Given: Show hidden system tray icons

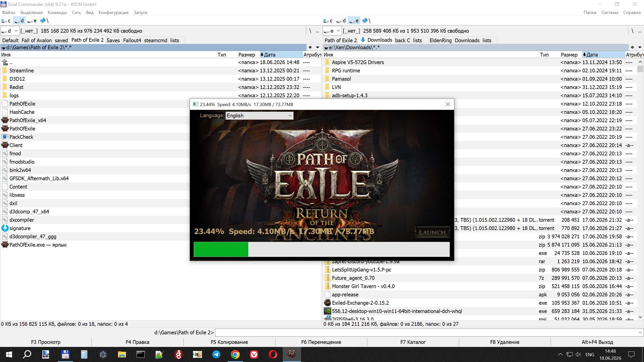Looking at the screenshot, I should (x=560, y=354).
